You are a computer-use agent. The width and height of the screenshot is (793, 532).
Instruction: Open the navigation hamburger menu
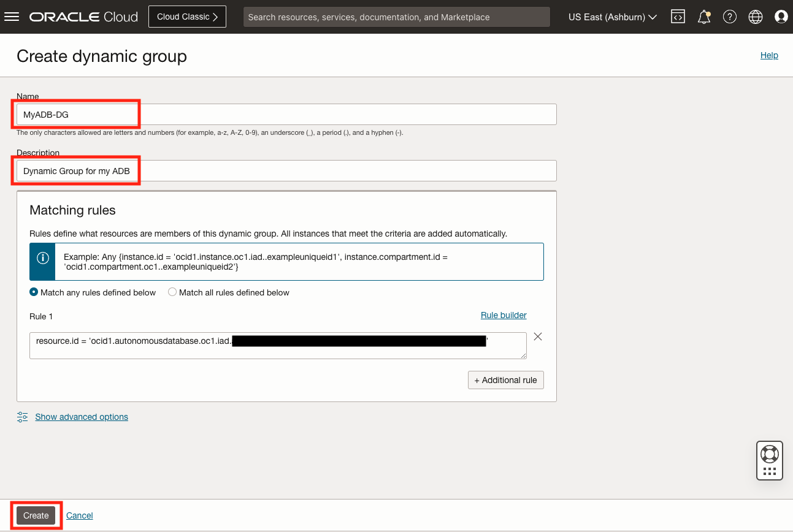click(12, 17)
